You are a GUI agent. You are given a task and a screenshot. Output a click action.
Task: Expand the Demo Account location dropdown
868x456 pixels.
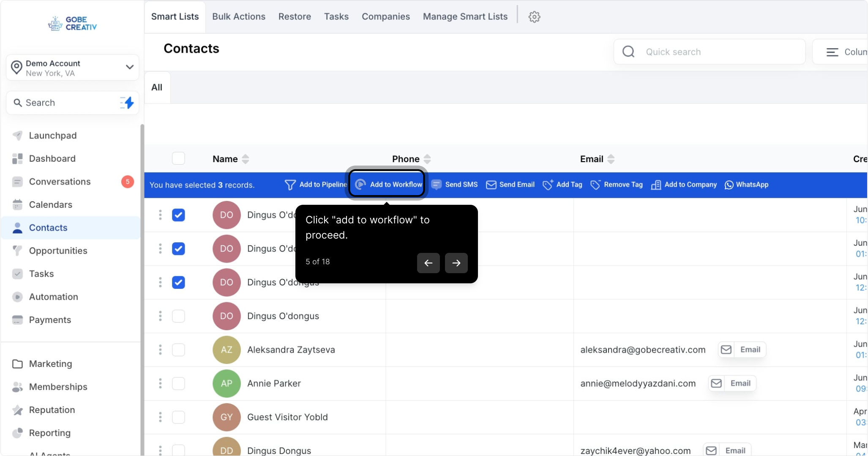point(130,67)
